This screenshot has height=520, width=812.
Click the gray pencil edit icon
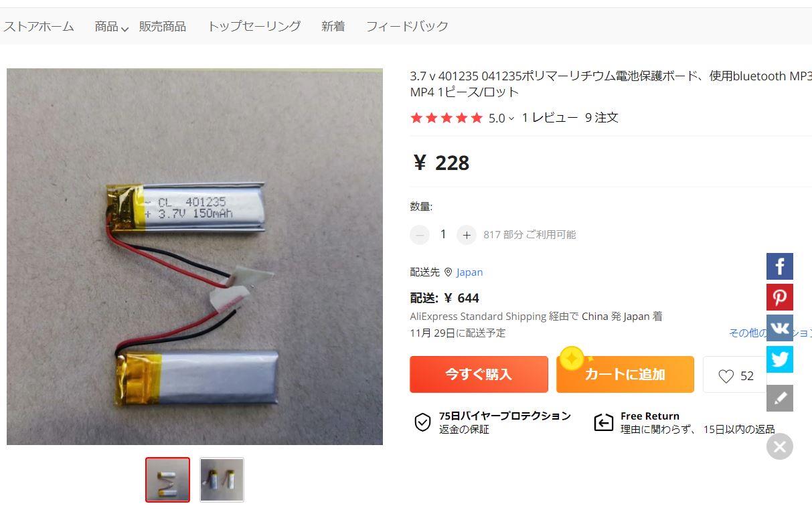pos(779,398)
